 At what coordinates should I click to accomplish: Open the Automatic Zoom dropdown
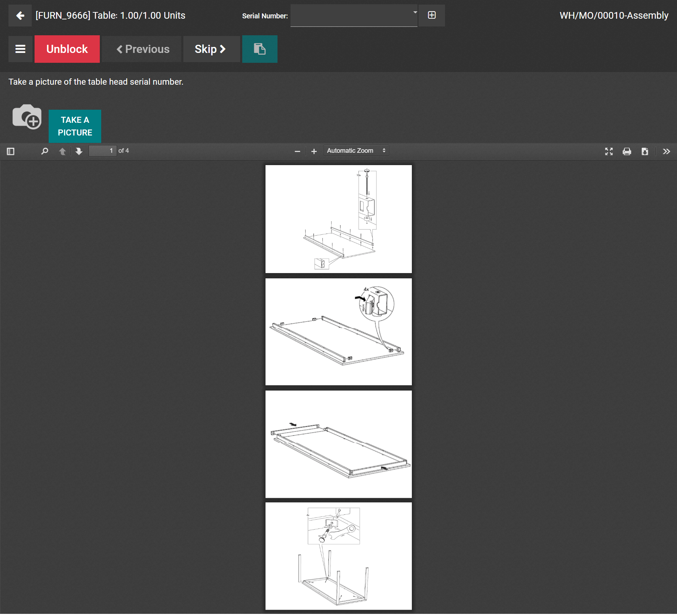pos(356,151)
